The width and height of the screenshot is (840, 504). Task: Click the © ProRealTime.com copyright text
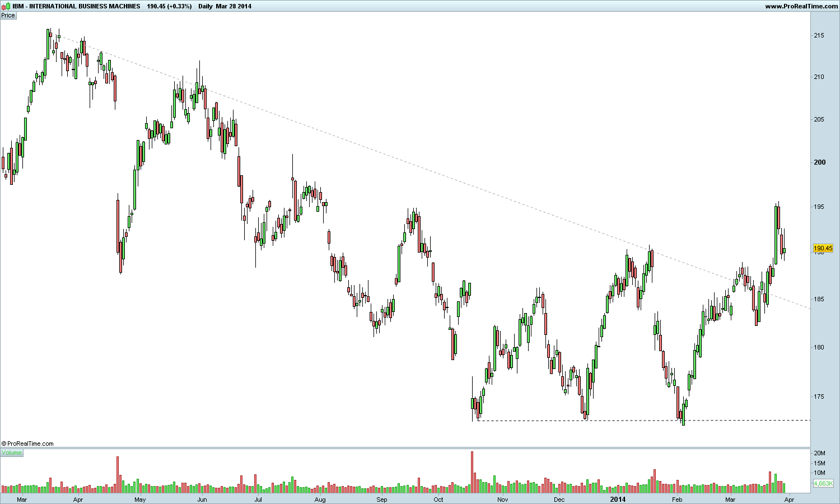click(x=27, y=444)
